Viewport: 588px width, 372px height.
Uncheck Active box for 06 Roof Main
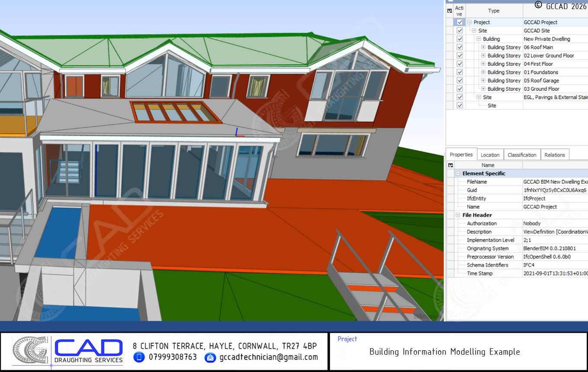point(459,47)
